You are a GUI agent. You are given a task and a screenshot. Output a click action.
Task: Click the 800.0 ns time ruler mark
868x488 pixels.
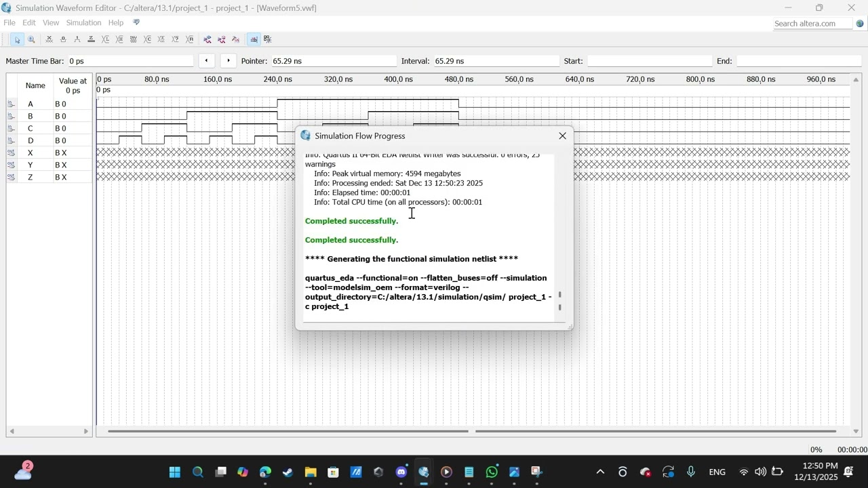point(701,79)
